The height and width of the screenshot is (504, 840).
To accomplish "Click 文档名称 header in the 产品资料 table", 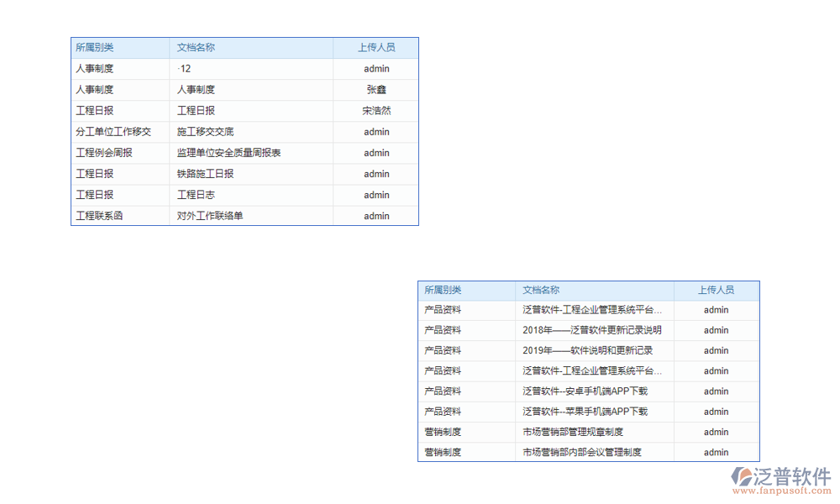I will click(x=541, y=290).
